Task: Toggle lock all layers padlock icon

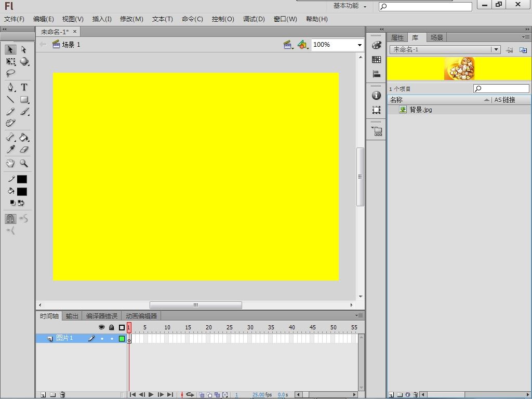Action: point(111,327)
